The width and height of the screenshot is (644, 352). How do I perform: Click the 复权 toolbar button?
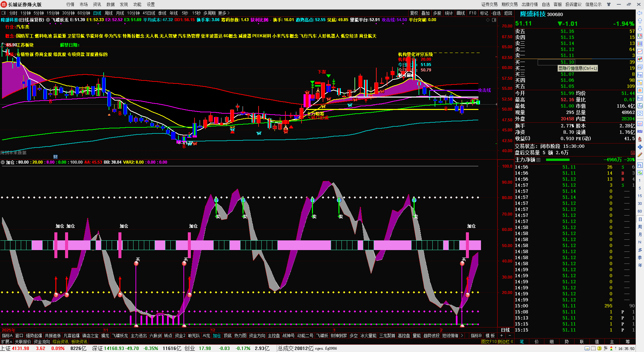pos(414,13)
